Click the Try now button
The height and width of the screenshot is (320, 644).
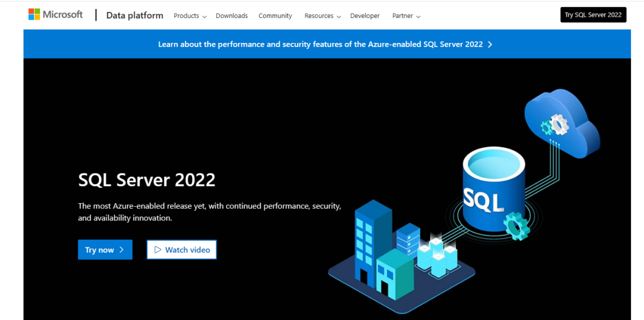(x=105, y=250)
